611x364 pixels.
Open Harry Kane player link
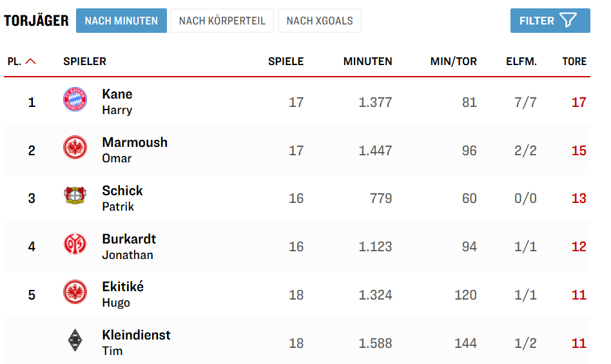(x=117, y=101)
